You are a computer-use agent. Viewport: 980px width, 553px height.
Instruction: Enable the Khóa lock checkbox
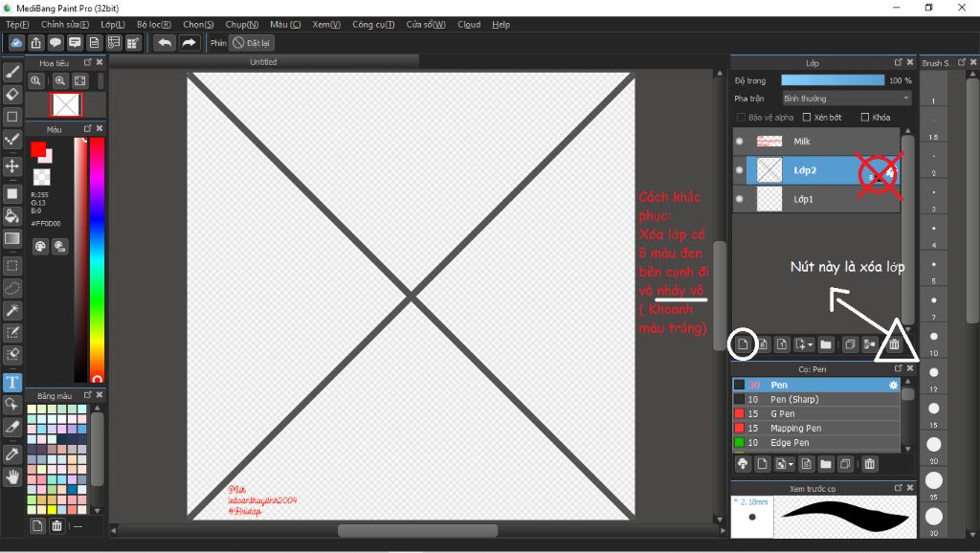click(865, 118)
